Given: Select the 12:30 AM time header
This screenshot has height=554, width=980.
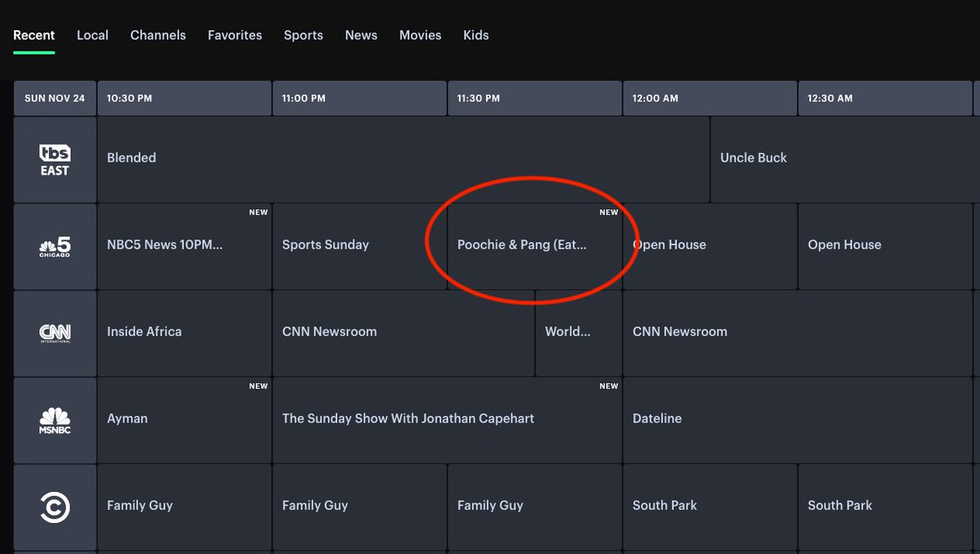Looking at the screenshot, I should coord(885,98).
